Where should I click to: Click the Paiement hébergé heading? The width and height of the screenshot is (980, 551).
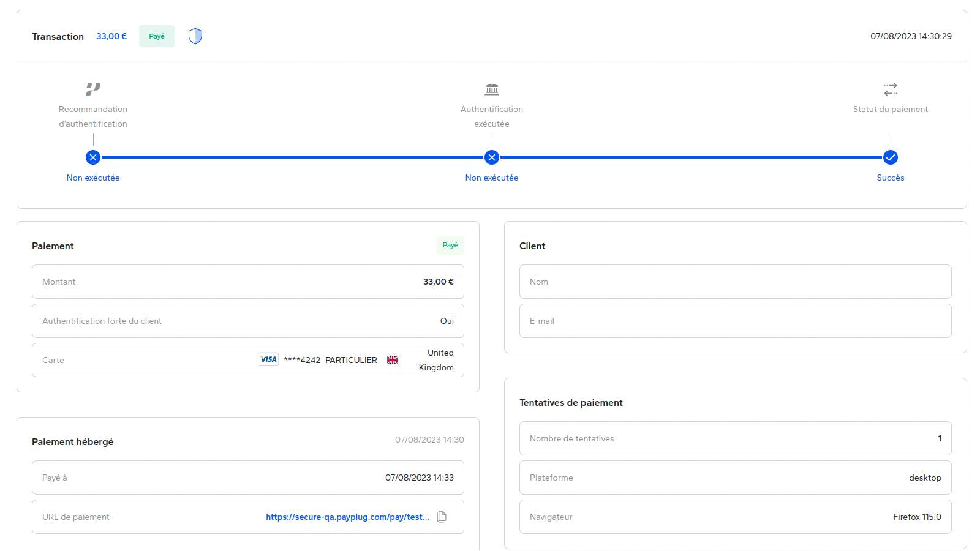point(72,442)
